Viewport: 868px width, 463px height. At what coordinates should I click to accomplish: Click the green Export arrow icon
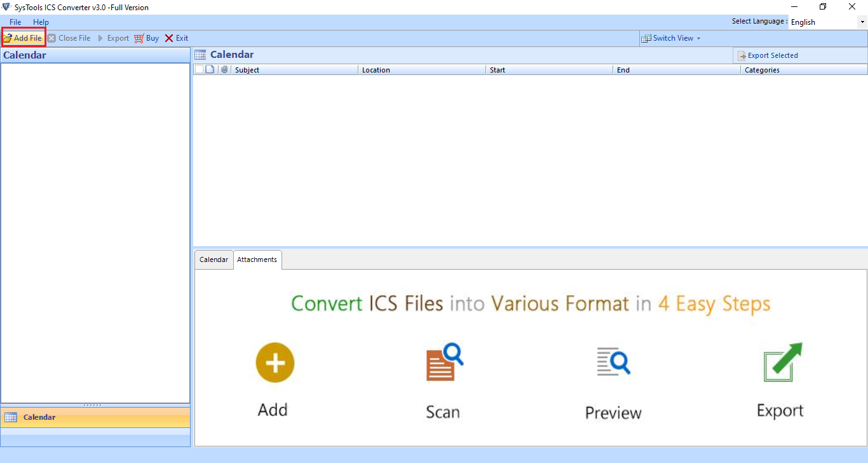(783, 363)
